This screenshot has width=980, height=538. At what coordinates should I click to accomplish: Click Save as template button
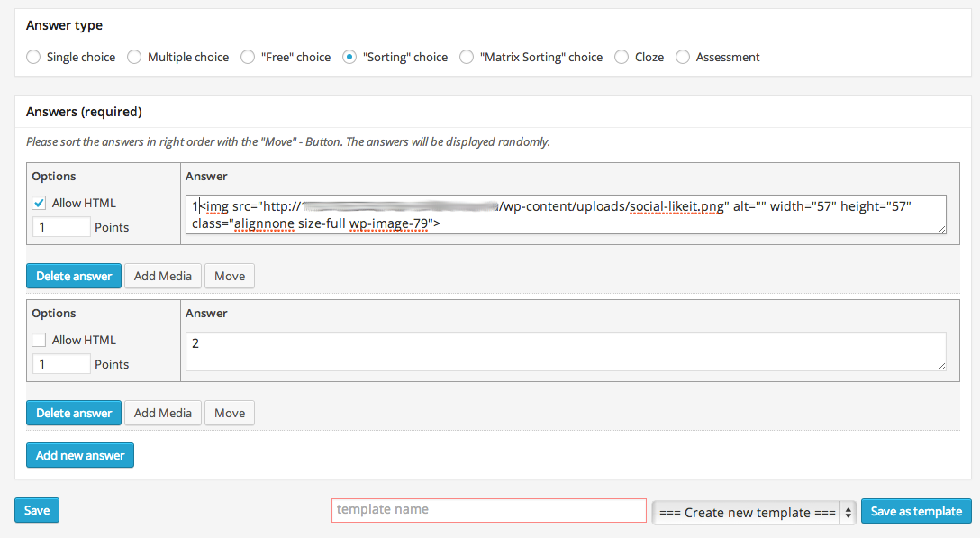916,511
